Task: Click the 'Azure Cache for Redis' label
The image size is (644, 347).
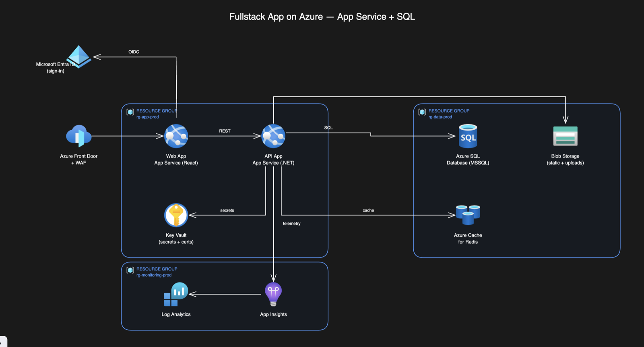Action: click(468, 239)
